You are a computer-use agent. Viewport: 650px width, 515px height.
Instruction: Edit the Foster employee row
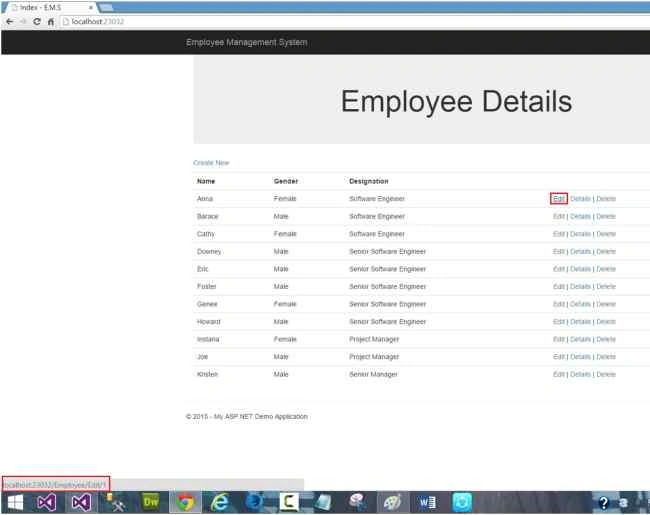tap(558, 287)
